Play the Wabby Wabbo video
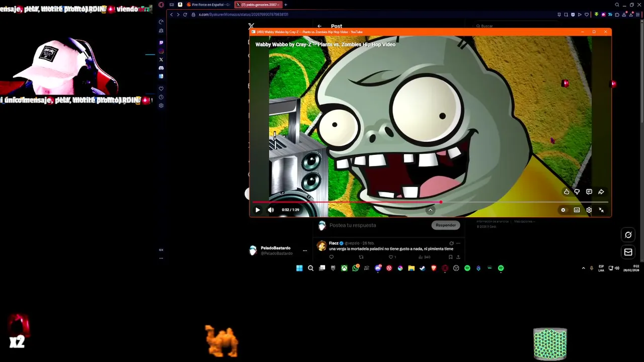Image resolution: width=644 pixels, height=362 pixels. pos(258,210)
